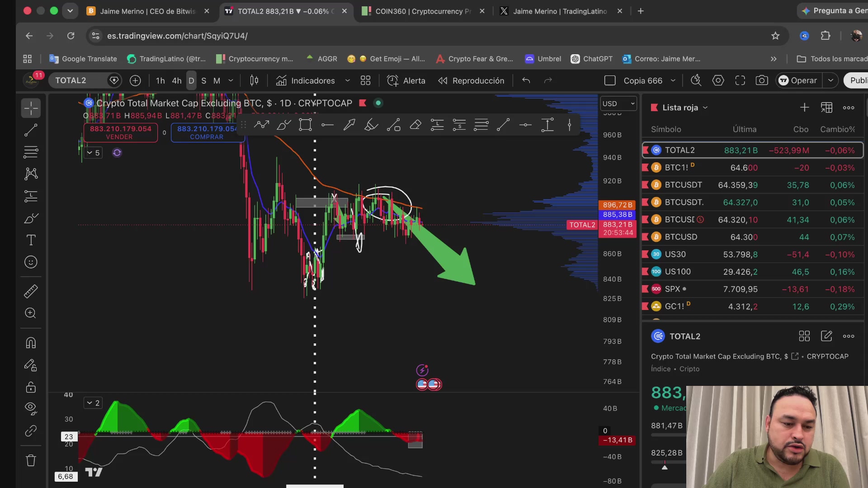Select the zoom in tool

(x=31, y=313)
